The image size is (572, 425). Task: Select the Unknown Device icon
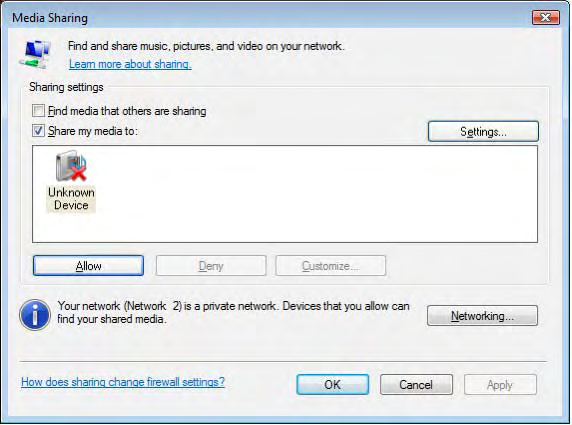[71, 166]
